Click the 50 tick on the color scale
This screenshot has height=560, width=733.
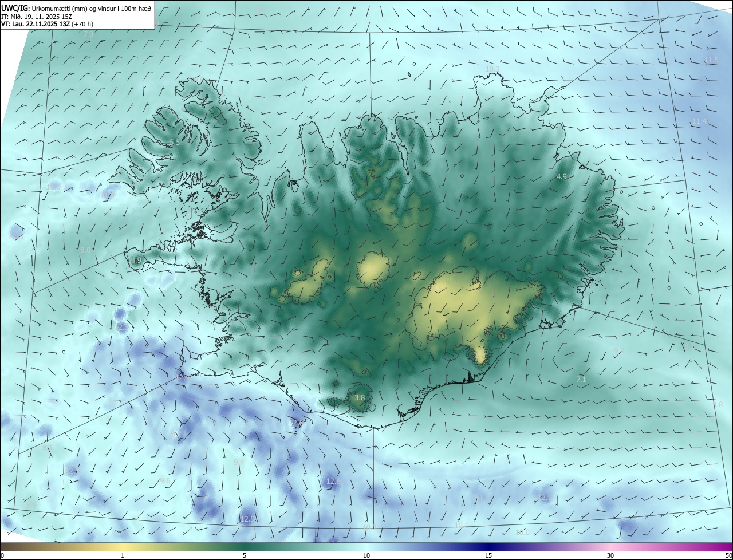(x=728, y=556)
